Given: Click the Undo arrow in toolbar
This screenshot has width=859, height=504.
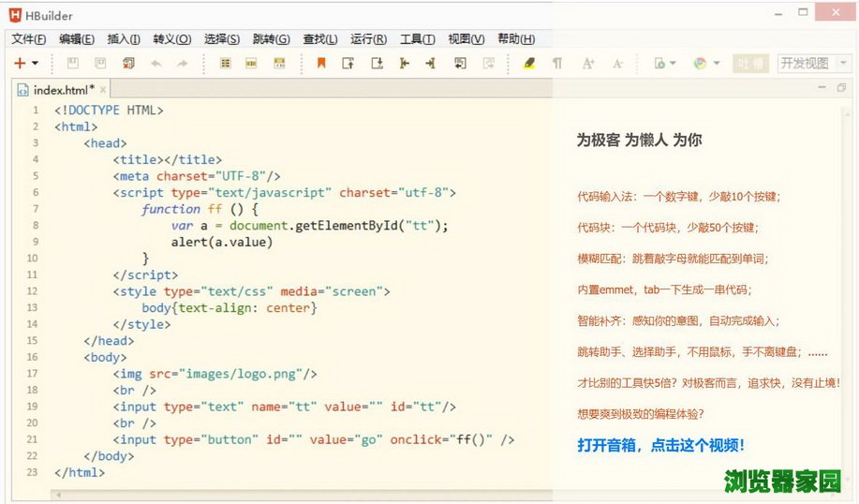Looking at the screenshot, I should tap(156, 64).
